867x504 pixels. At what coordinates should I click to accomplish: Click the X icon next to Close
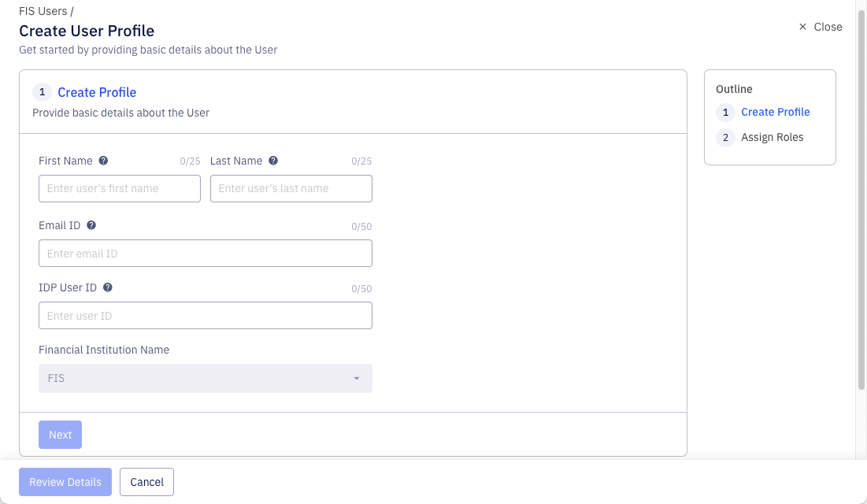tap(802, 26)
